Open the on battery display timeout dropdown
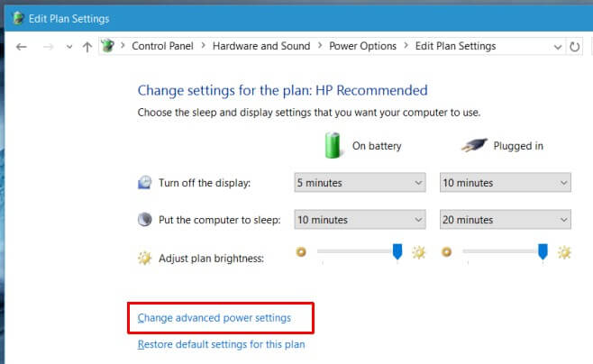593x364 pixels. pyautogui.click(x=360, y=183)
